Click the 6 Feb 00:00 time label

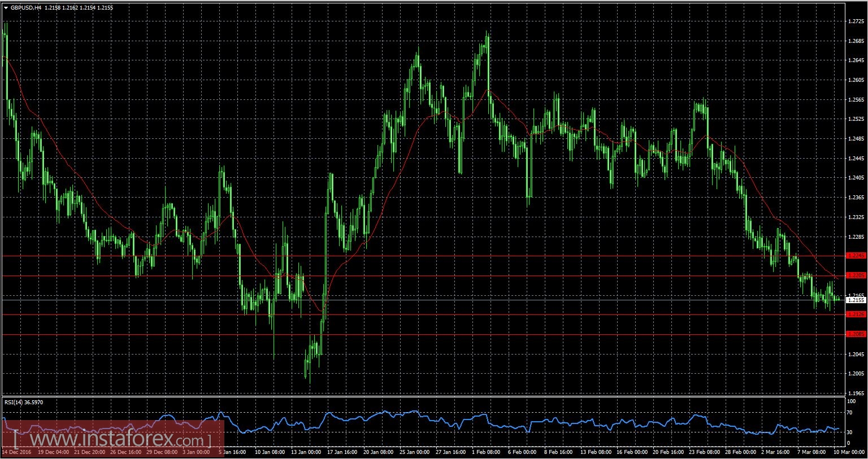pos(522,452)
